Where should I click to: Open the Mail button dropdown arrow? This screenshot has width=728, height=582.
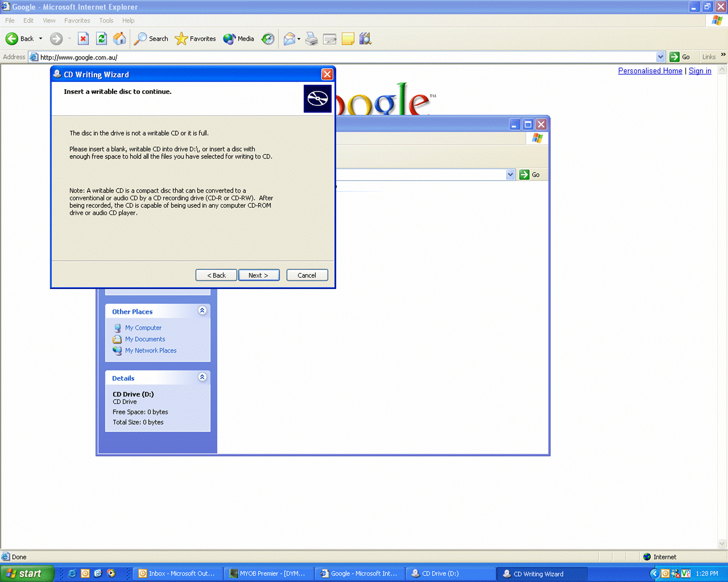point(299,39)
